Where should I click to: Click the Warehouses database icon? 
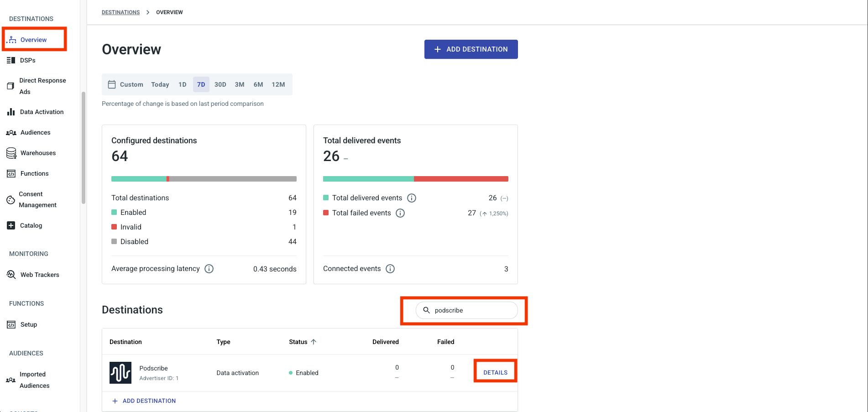pos(11,153)
